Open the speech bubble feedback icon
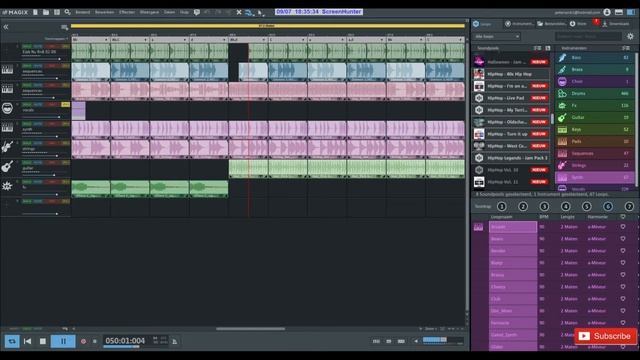The height and width of the screenshot is (360, 640). [197, 12]
